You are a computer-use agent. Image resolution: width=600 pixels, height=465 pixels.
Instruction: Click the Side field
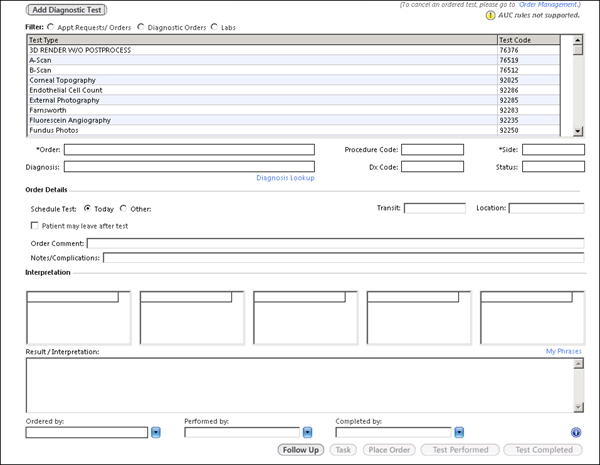(553, 150)
